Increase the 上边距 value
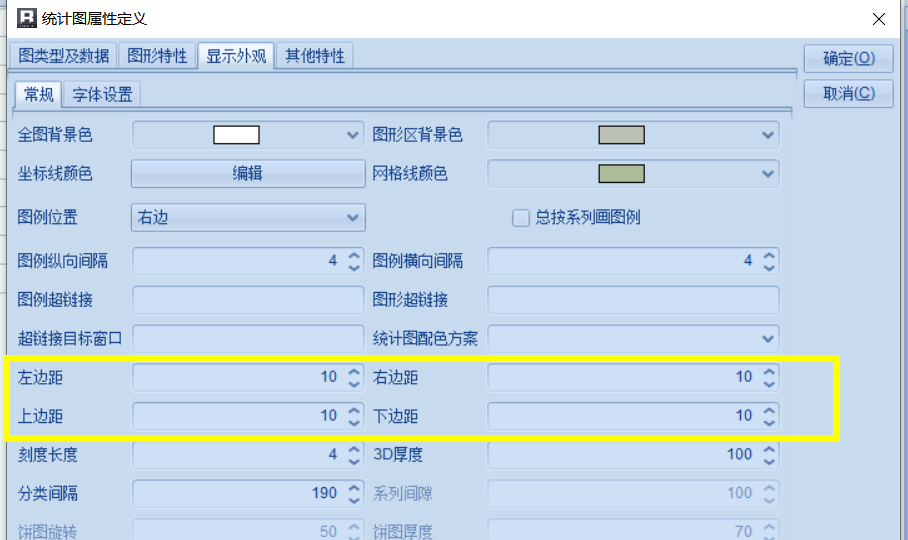 pos(354,410)
